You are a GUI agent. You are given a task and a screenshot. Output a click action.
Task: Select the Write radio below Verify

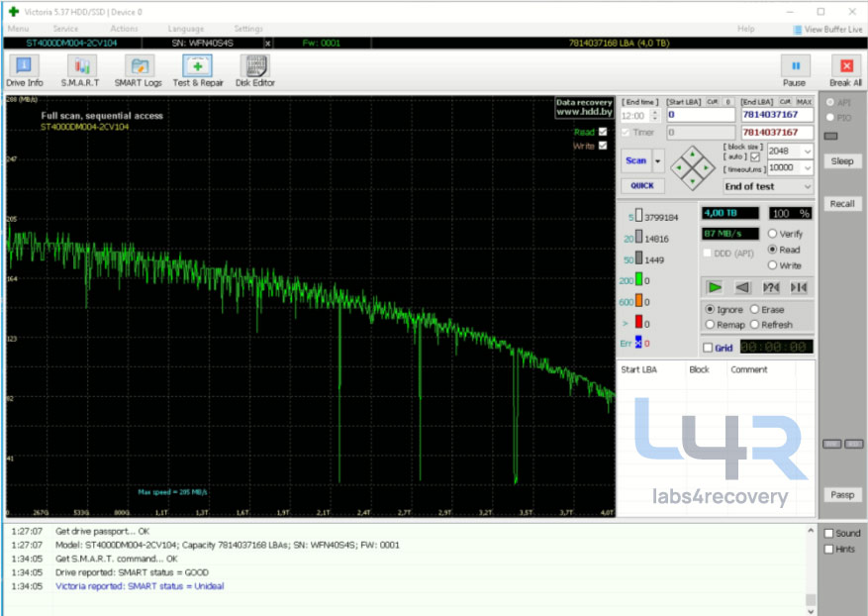click(x=772, y=265)
